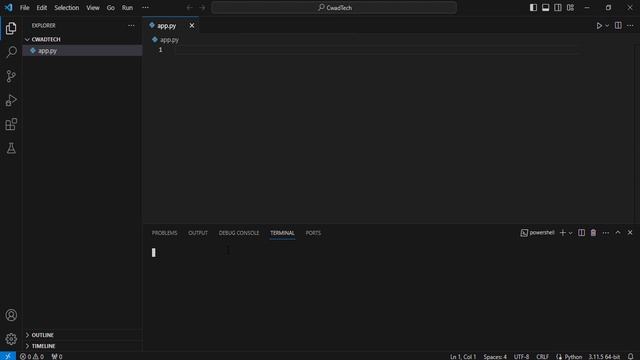Open the Run and Debug view
Viewport: 640px width, 360px height.
click(x=11, y=100)
